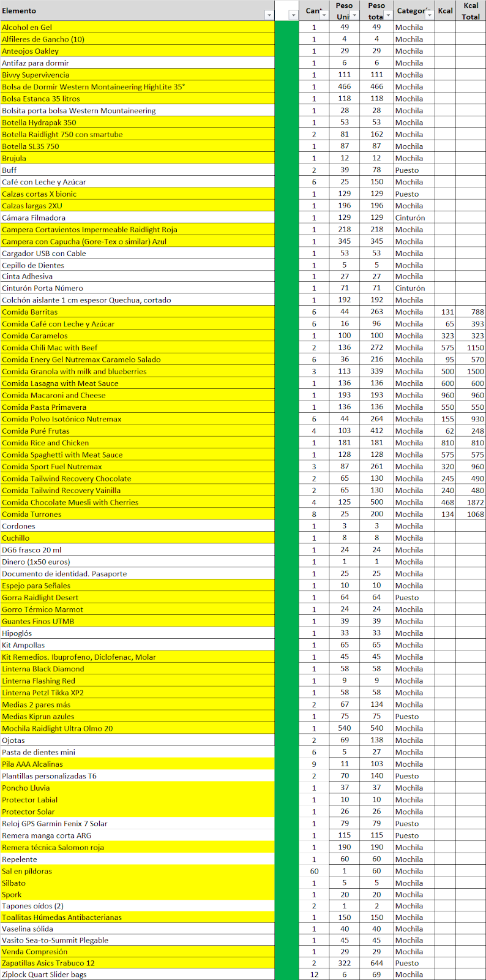Click the 'Poncho Lluvia' cell
The width and height of the screenshot is (486, 980).
tap(137, 788)
